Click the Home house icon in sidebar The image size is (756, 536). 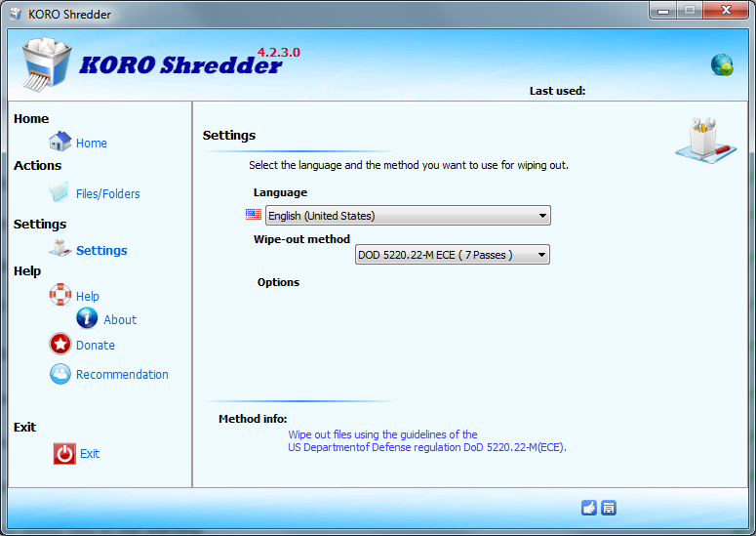click(x=60, y=142)
